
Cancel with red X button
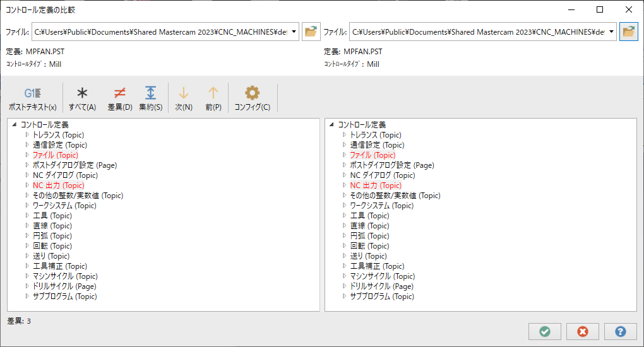click(582, 331)
